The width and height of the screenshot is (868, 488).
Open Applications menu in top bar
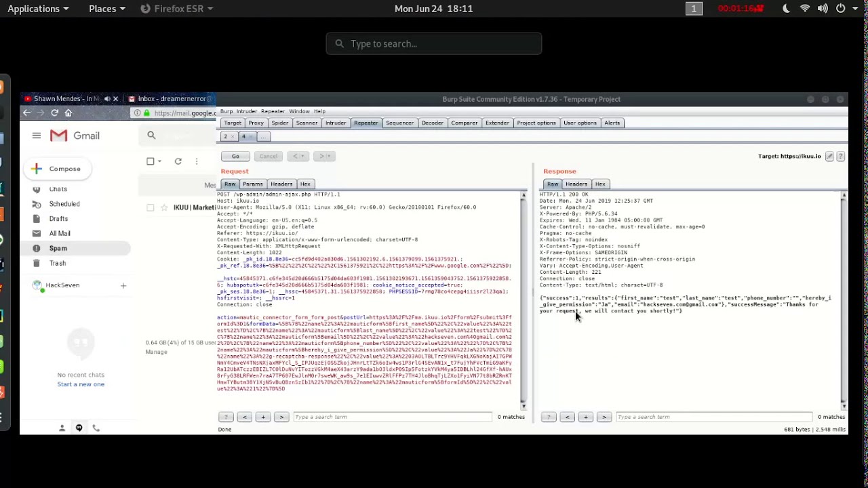point(38,9)
